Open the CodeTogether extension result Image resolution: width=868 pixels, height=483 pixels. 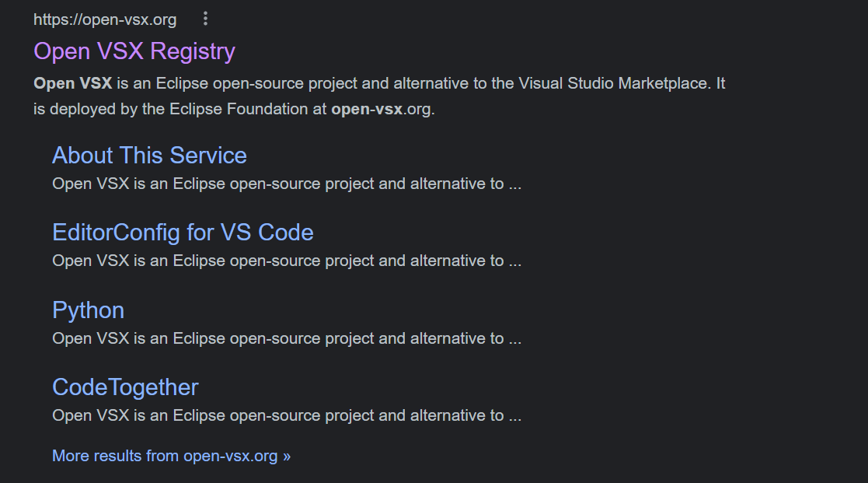[124, 387]
